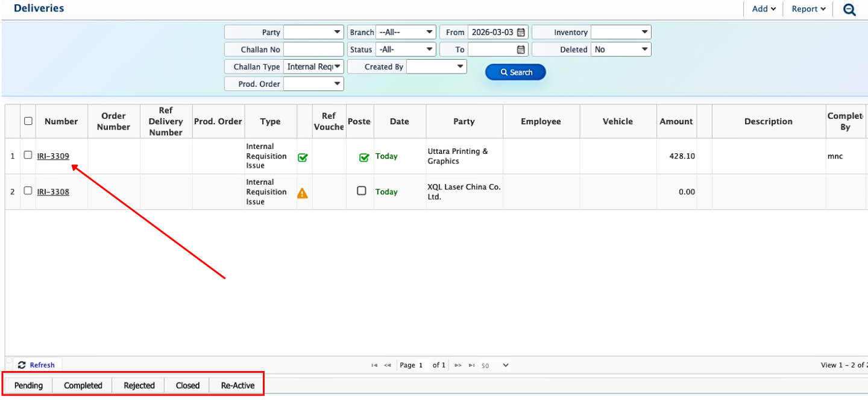Open the From date calendar picker icon
Image resolution: width=868 pixels, height=400 pixels.
(521, 33)
